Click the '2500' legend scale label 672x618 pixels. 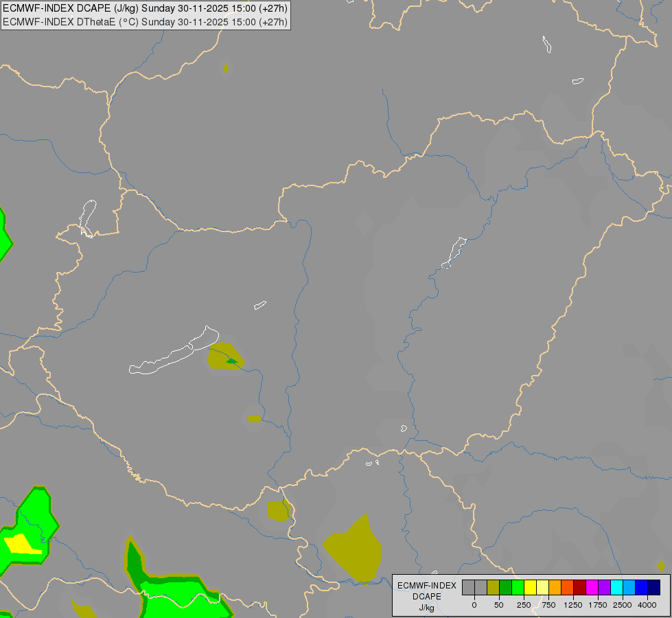pyautogui.click(x=623, y=605)
